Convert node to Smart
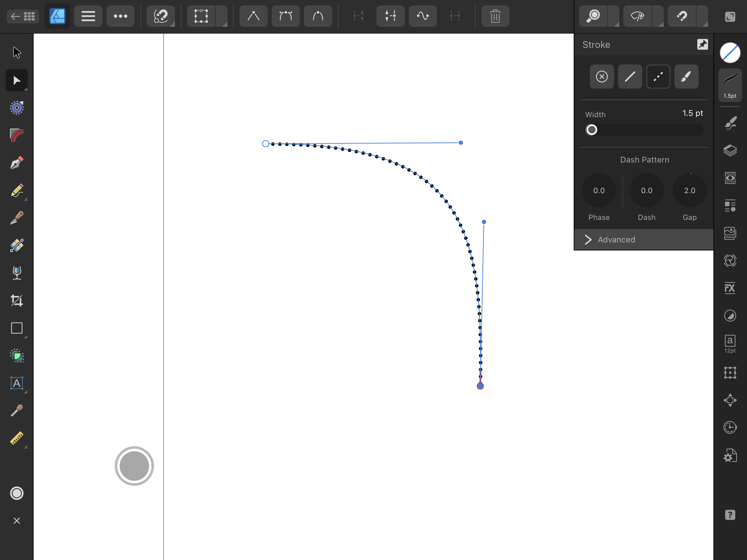 click(x=318, y=16)
